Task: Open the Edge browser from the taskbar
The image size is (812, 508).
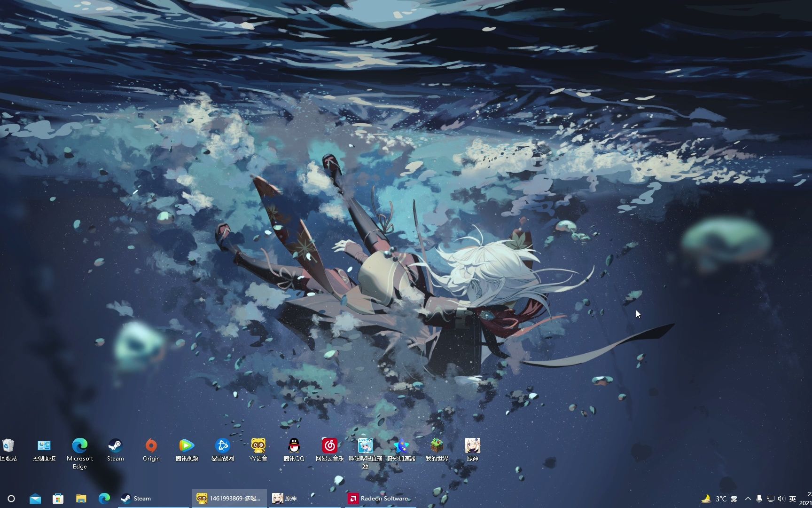Action: (x=104, y=499)
